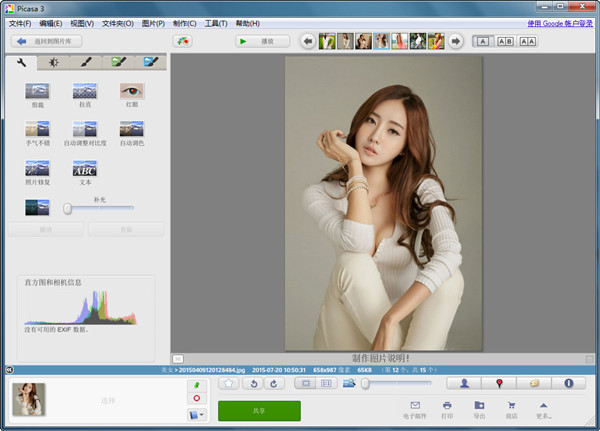Toggle the A|B side-by-side view

(x=505, y=41)
